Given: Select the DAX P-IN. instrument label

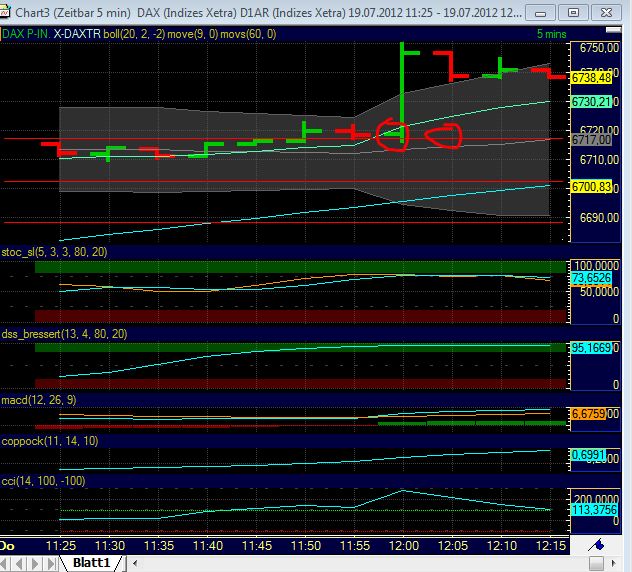Looking at the screenshot, I should click(26, 34).
